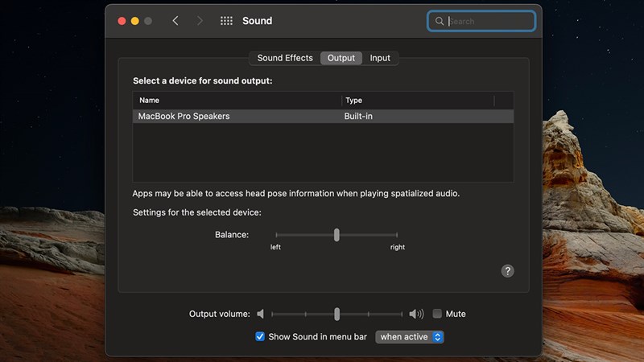This screenshot has width=644, height=362.
Task: Switch to the Input tab
Action: point(380,58)
